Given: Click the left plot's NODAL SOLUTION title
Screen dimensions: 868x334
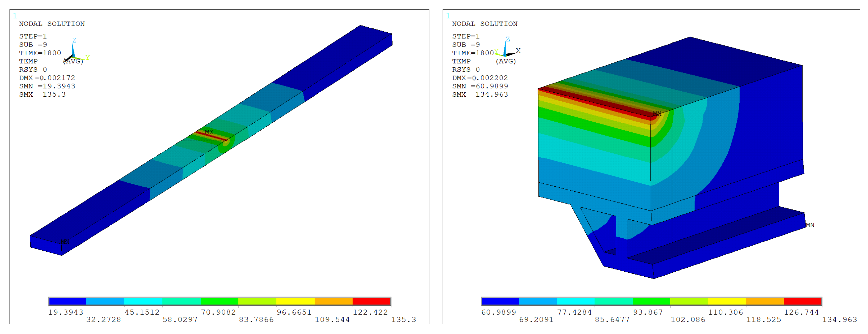Looking at the screenshot, I should [x=52, y=24].
